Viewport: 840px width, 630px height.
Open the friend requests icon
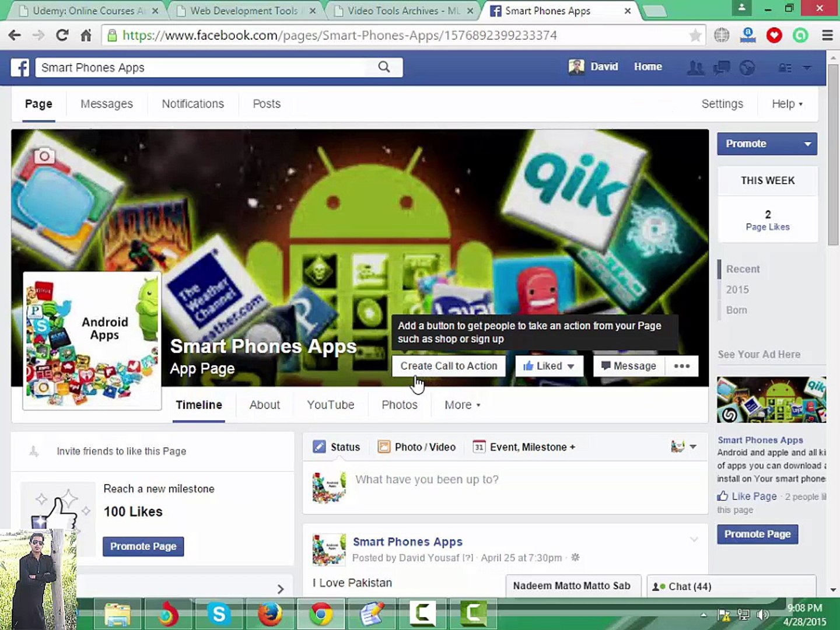(695, 68)
